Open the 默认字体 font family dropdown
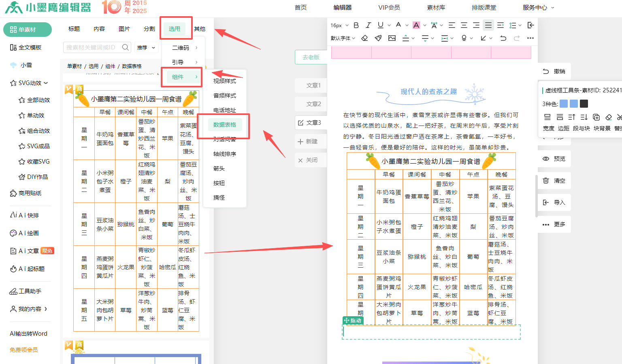This screenshot has height=364, width=622. pyautogui.click(x=343, y=38)
